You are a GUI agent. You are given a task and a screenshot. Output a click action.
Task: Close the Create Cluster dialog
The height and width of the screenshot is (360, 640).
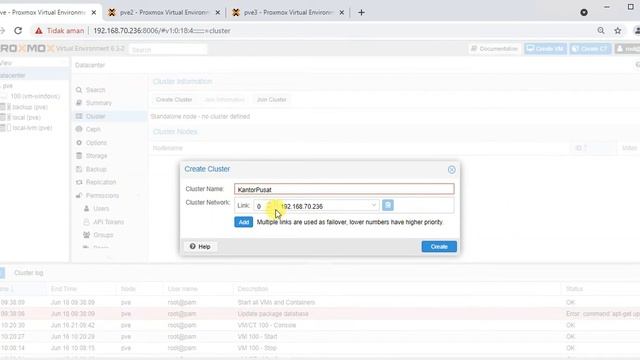451,170
